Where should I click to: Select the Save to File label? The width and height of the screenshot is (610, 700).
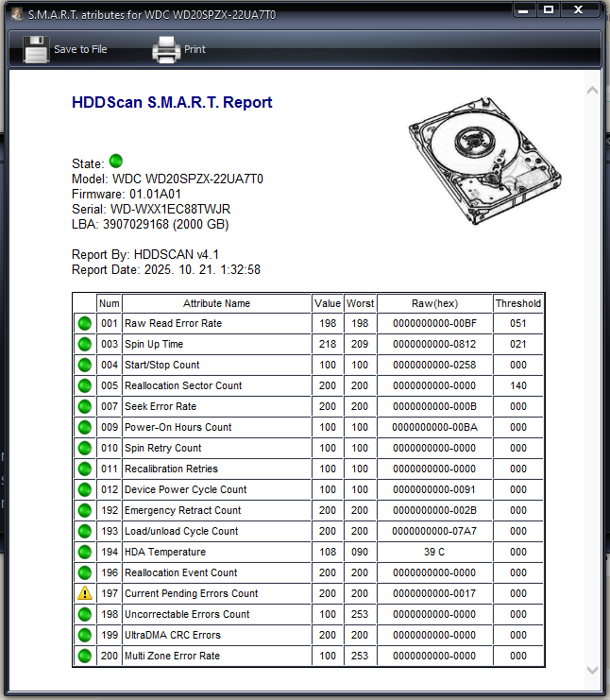[80, 49]
